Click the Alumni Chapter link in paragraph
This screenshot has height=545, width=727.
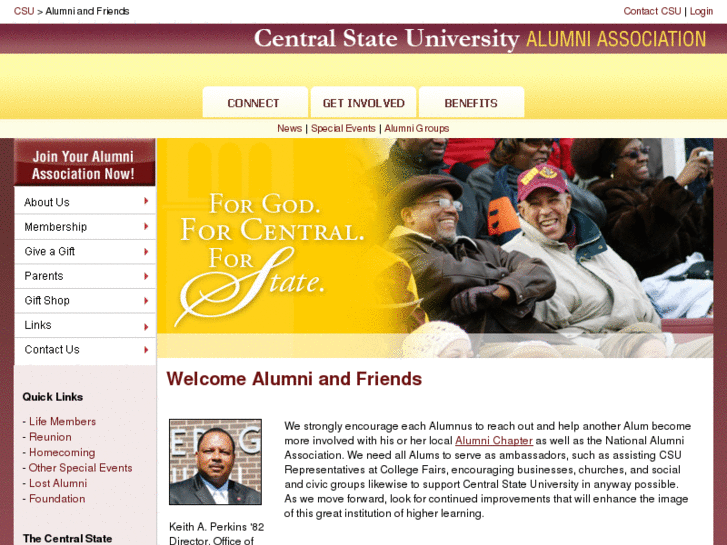494,441
